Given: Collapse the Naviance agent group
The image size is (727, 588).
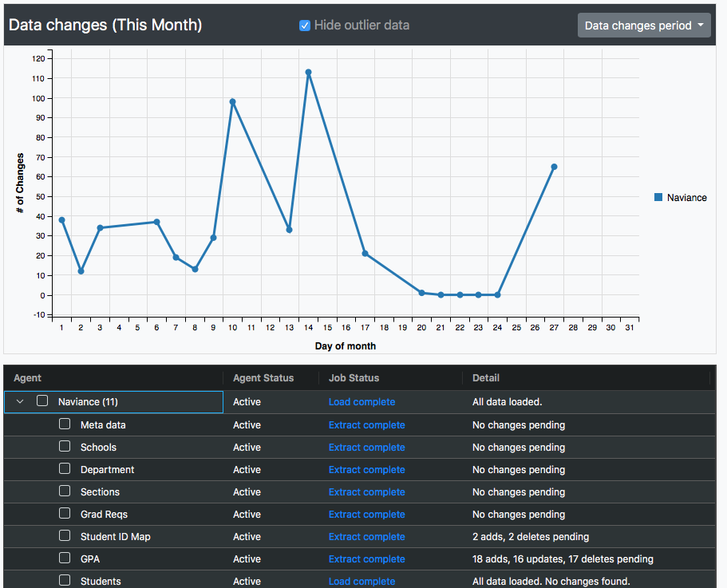Looking at the screenshot, I should pyautogui.click(x=21, y=402).
